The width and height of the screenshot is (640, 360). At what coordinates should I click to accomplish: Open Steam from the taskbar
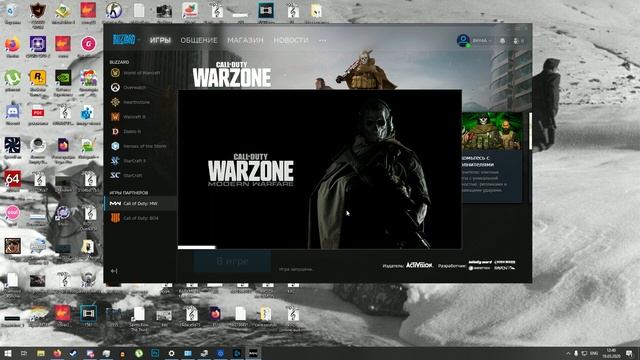[x=73, y=353]
